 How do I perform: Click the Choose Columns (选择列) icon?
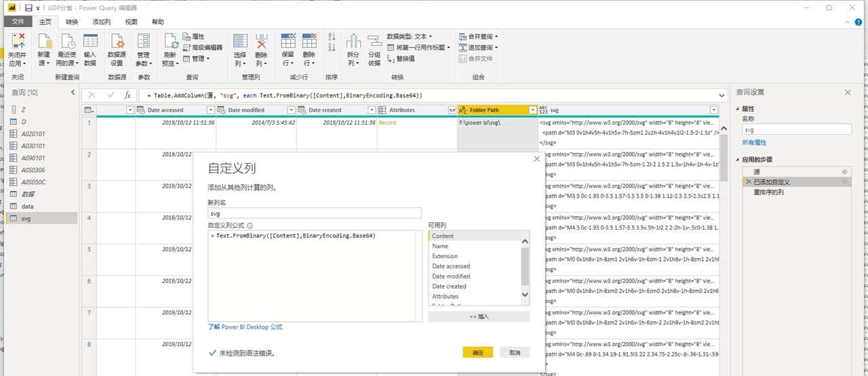pyautogui.click(x=240, y=41)
